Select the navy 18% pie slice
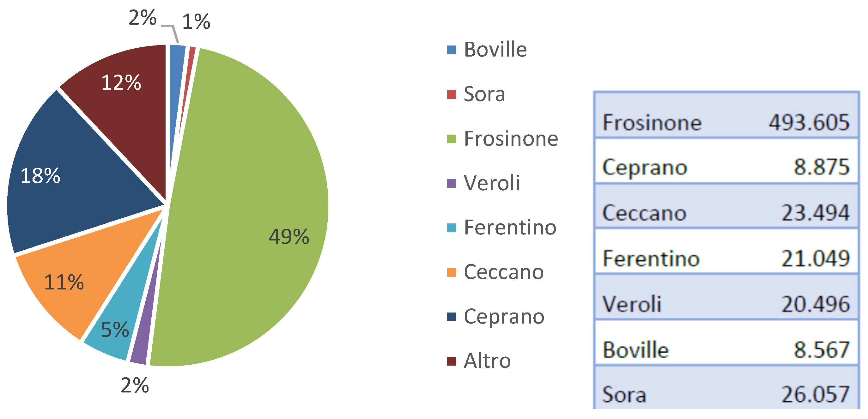The width and height of the screenshot is (868, 419). [x=67, y=179]
